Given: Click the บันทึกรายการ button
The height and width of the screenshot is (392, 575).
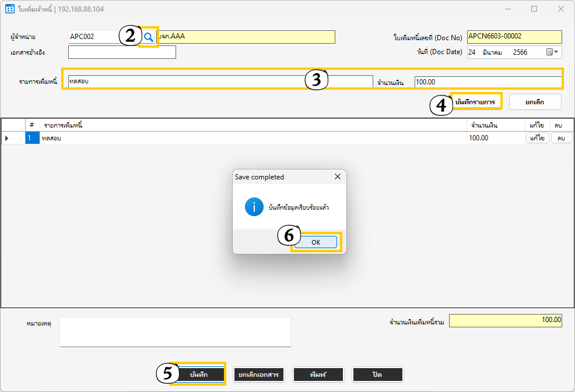Looking at the screenshot, I should pos(475,102).
